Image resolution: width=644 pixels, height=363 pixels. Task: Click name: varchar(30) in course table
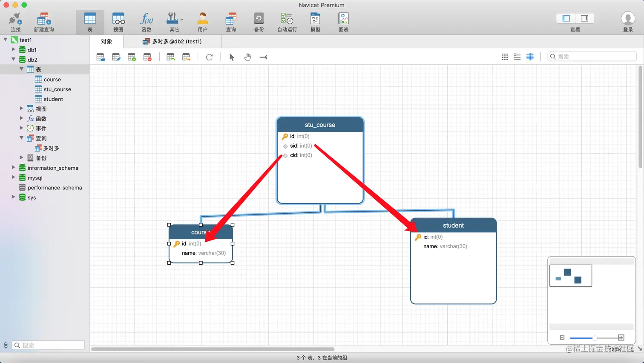pyautogui.click(x=204, y=253)
